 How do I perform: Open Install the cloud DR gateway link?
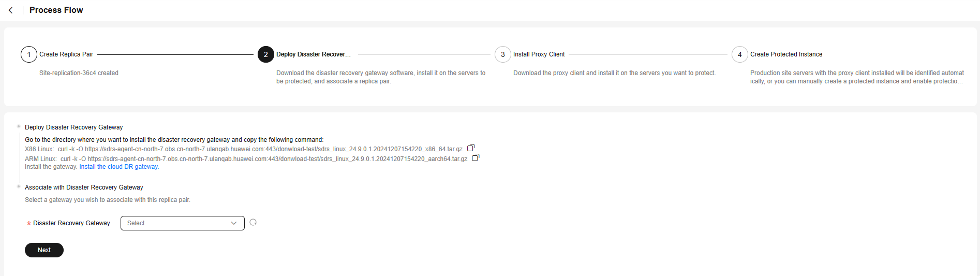click(119, 167)
